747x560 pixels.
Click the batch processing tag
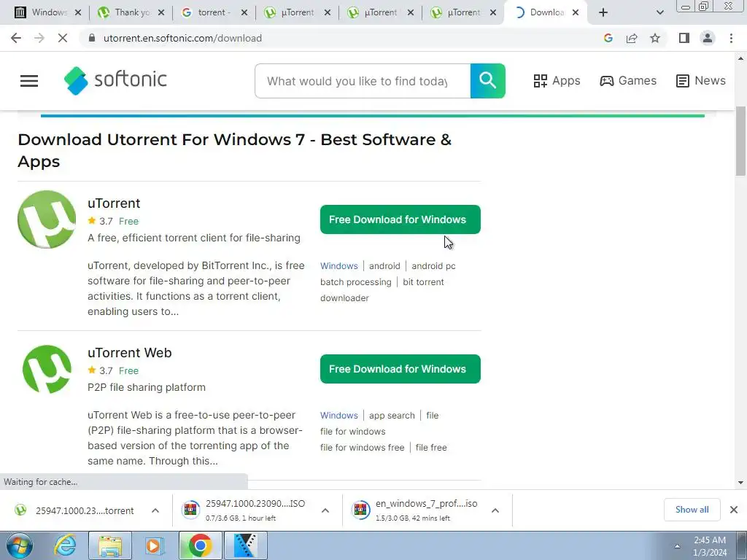pos(355,282)
